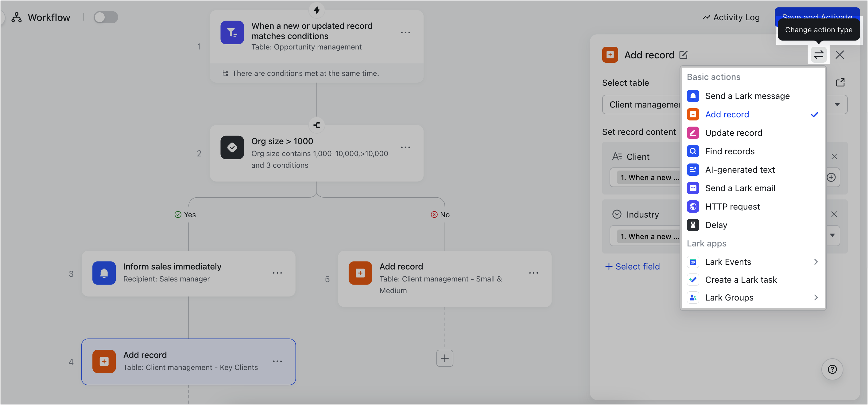Edit the Add record panel title
868x405 pixels.
tap(683, 55)
